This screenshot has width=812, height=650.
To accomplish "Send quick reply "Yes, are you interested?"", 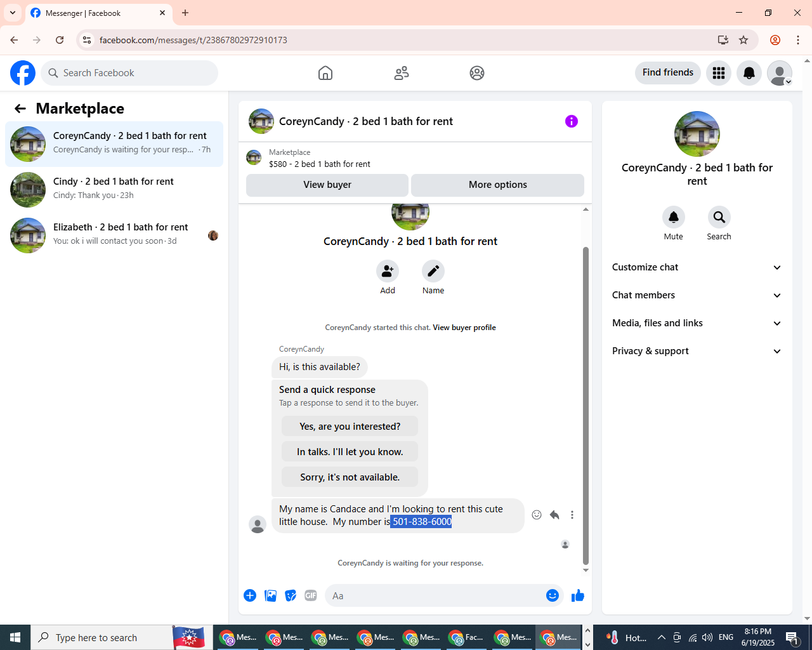I will tap(350, 427).
